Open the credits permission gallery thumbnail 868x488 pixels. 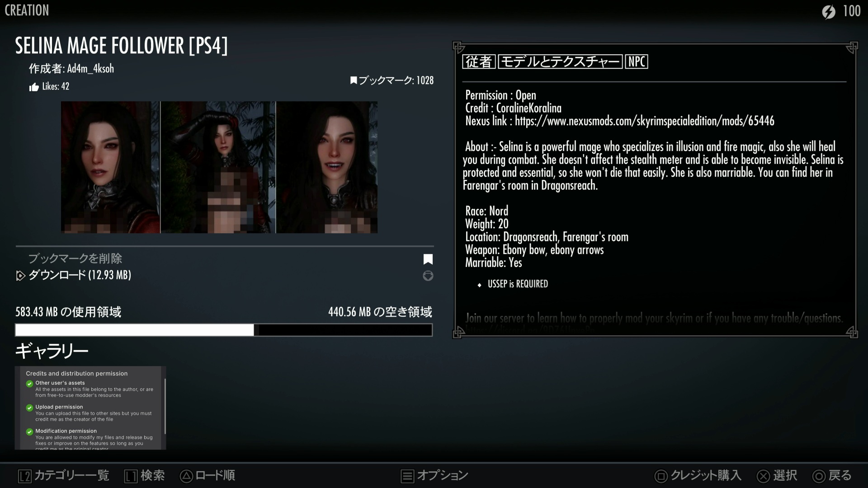point(90,408)
